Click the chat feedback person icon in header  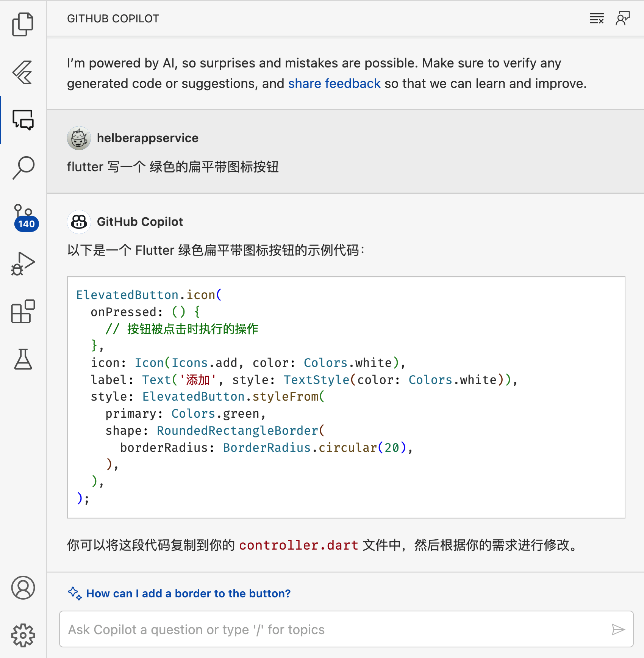[622, 18]
